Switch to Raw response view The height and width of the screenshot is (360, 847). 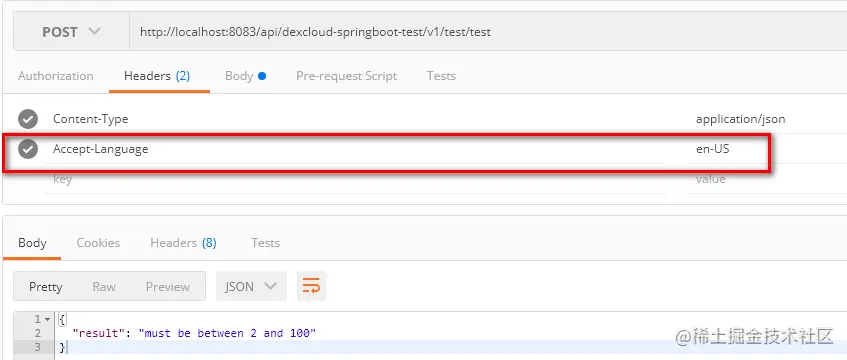tap(104, 286)
